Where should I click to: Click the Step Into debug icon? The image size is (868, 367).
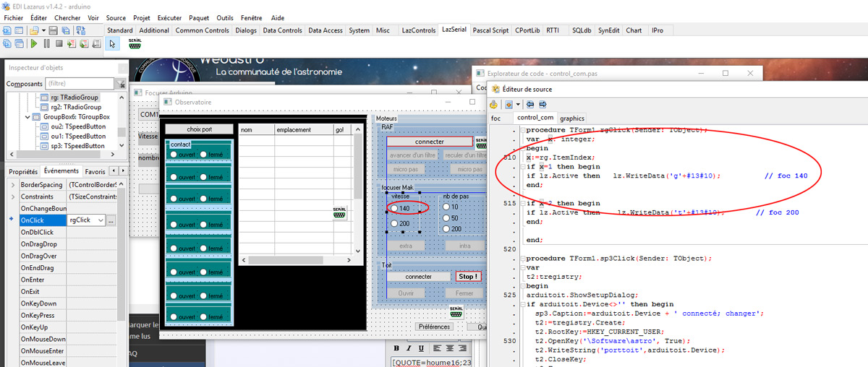click(x=72, y=43)
